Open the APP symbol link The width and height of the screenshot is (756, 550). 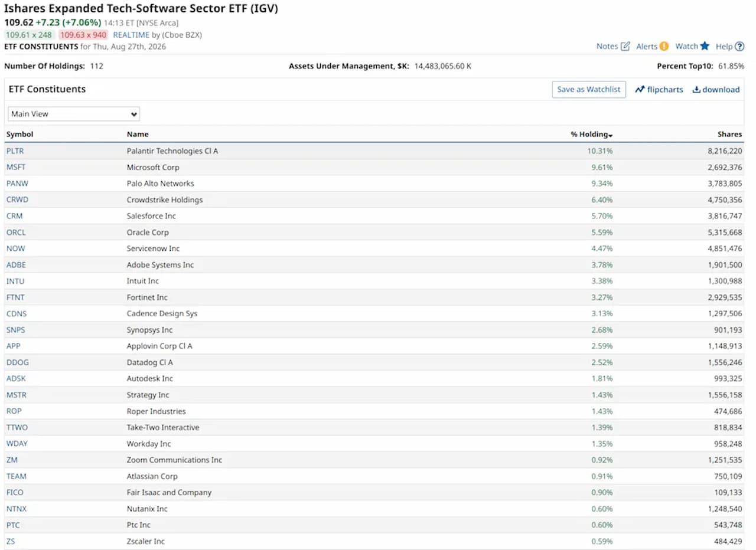click(14, 346)
